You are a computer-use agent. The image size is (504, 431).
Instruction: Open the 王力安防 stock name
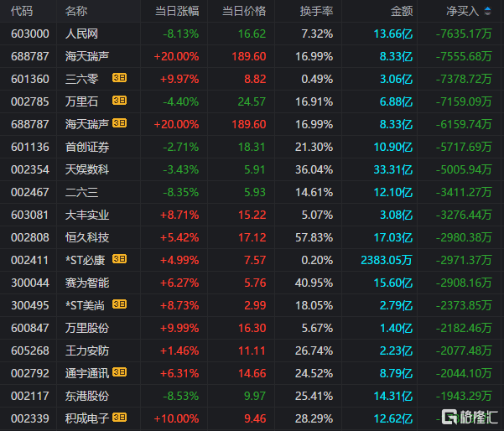(87, 351)
